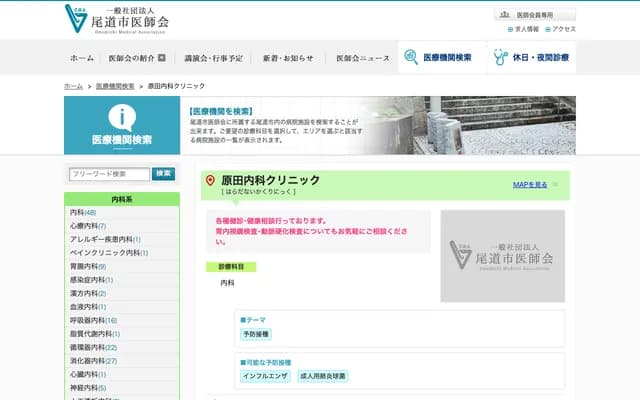Select 呼吸器内科(16) in sidebar
Viewport: 640px width, 400px height.
click(93, 320)
